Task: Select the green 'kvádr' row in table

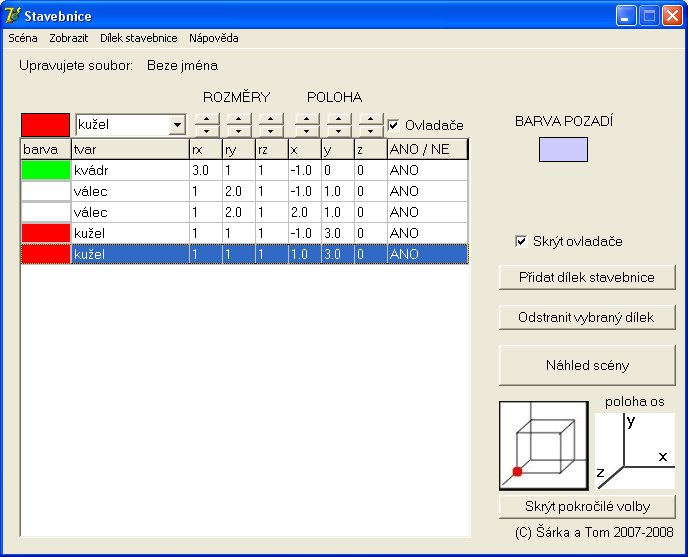Action: tap(130, 171)
